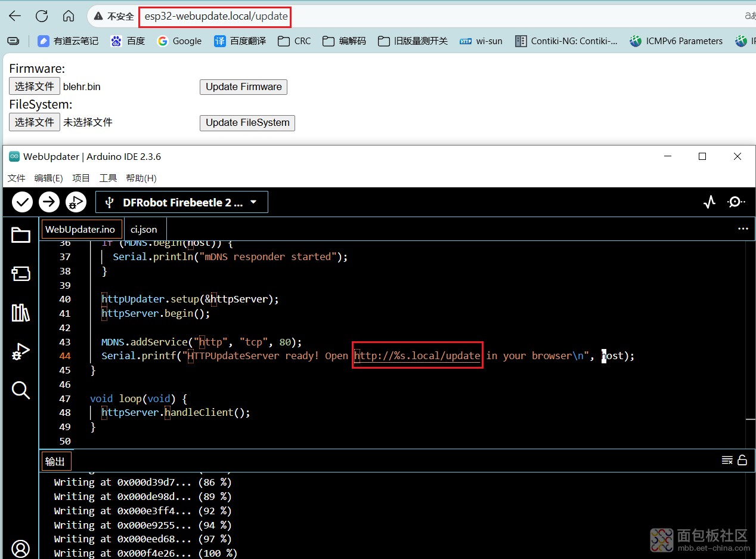The image size is (756, 559).
Task: Maximize the Arduino IDE window
Action: click(x=702, y=156)
